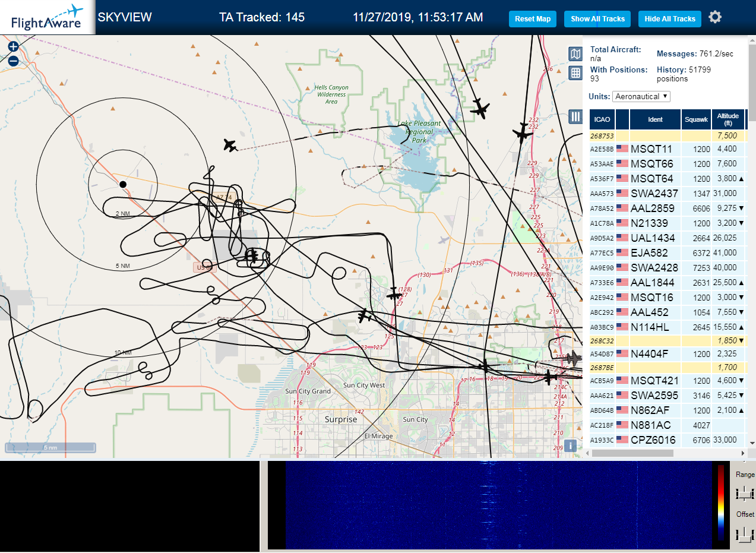
Task: Click the US flag icon for SWA2437
Action: [622, 193]
